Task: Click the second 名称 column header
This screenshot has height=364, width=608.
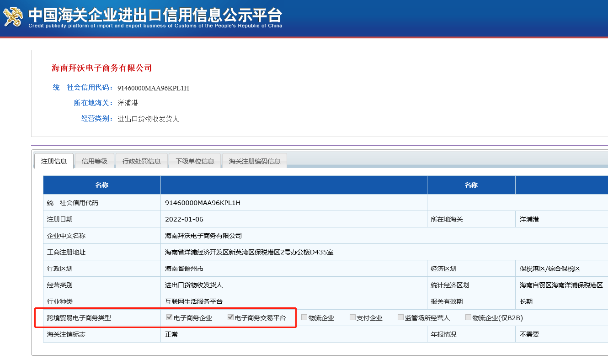Action: pos(471,185)
